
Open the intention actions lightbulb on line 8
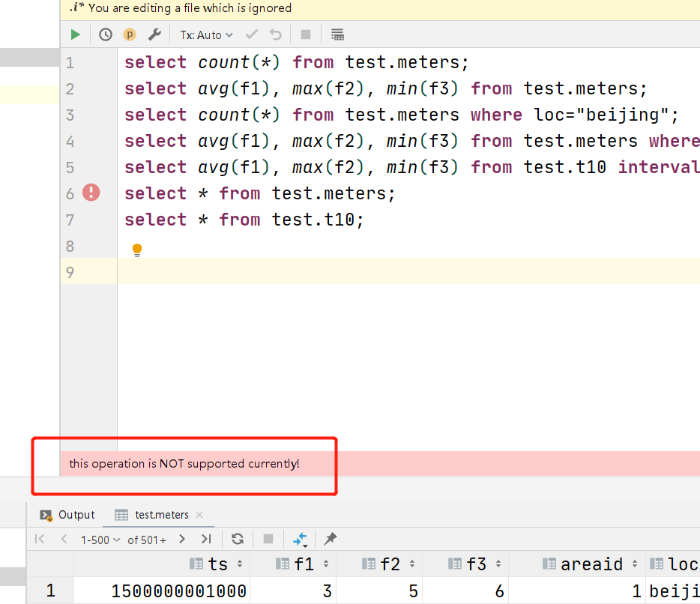[x=137, y=249]
